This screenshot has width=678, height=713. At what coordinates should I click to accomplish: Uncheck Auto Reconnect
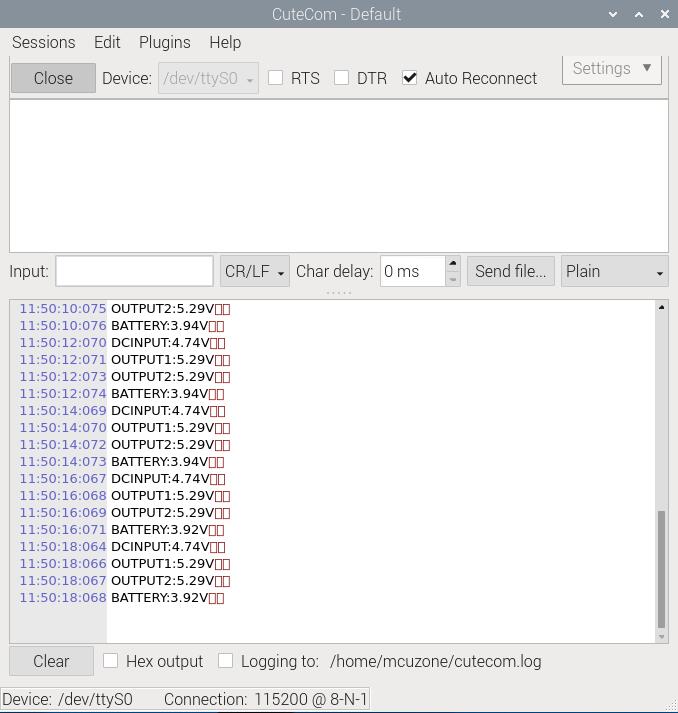[410, 78]
